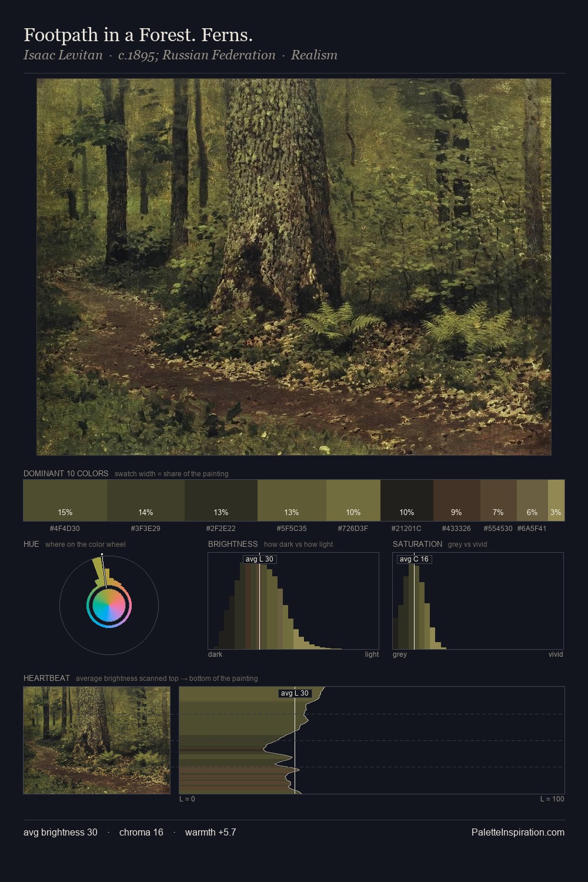588x882 pixels.
Task: Pick the 10% swatch #21201C
Action: coord(407,500)
